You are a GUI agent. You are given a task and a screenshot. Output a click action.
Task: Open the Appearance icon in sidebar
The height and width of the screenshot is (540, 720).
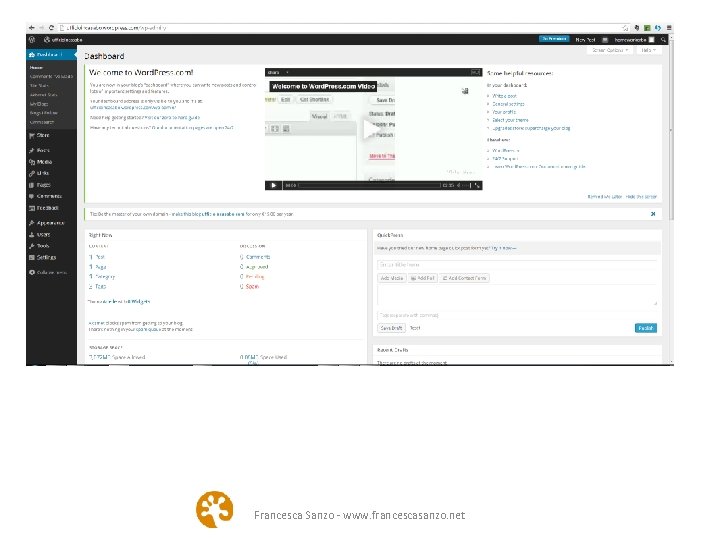tap(32, 223)
